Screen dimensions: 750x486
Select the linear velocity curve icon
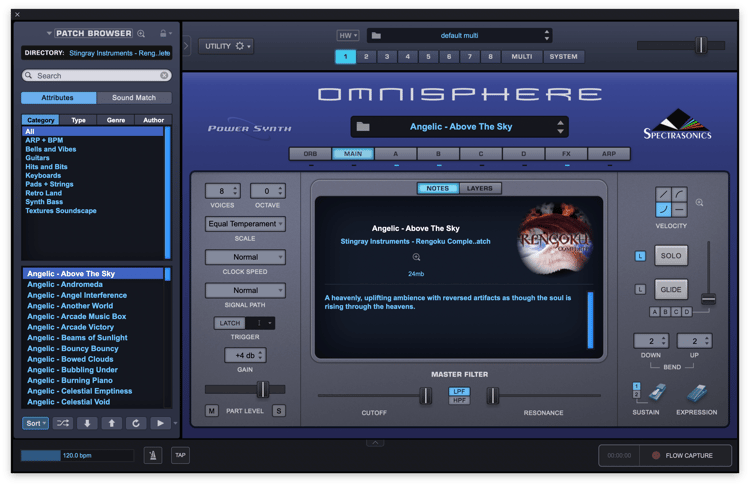663,194
